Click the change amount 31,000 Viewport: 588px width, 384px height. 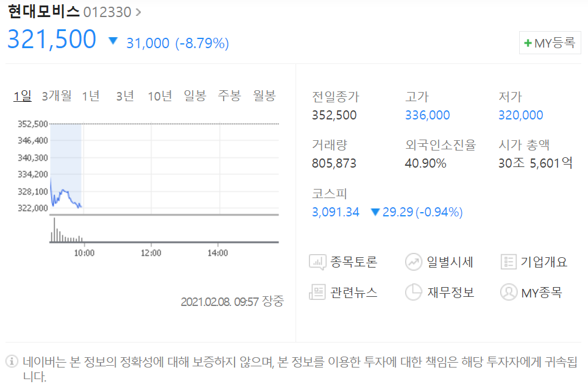click(x=147, y=43)
